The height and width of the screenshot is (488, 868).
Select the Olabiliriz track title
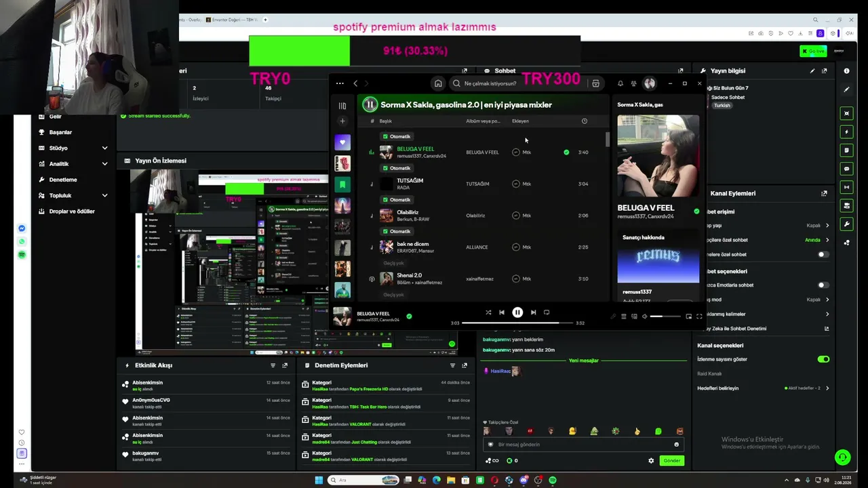pyautogui.click(x=407, y=212)
